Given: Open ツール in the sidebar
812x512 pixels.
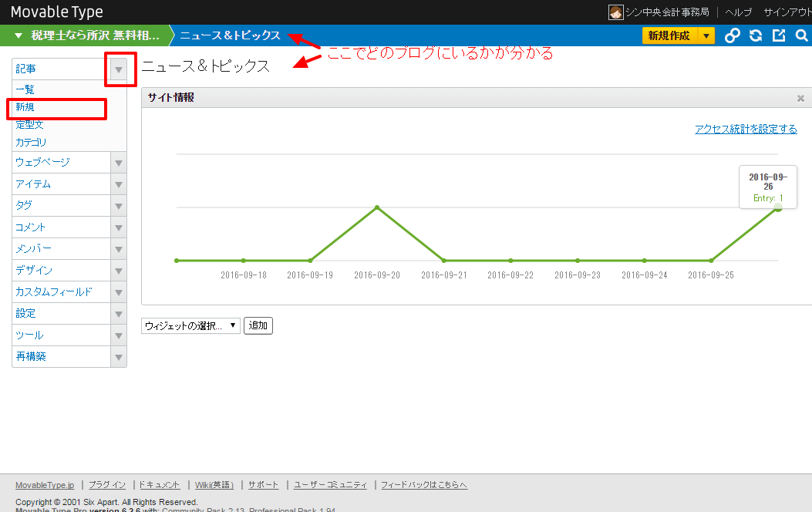Looking at the screenshot, I should (x=29, y=335).
